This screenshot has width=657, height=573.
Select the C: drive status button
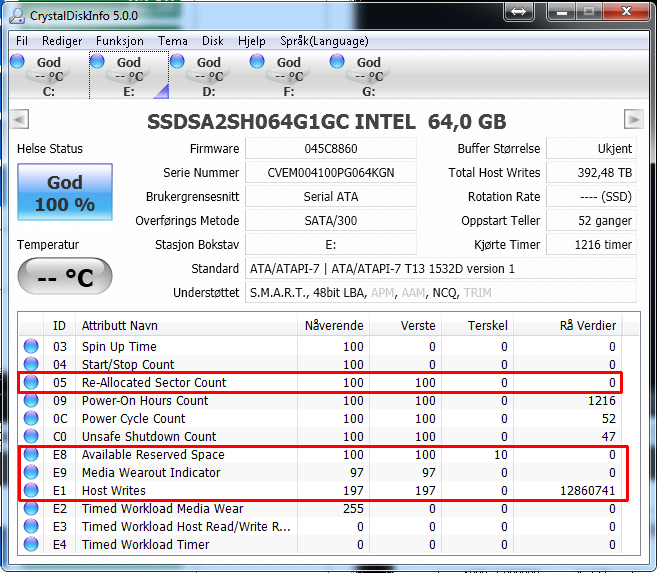coord(49,75)
